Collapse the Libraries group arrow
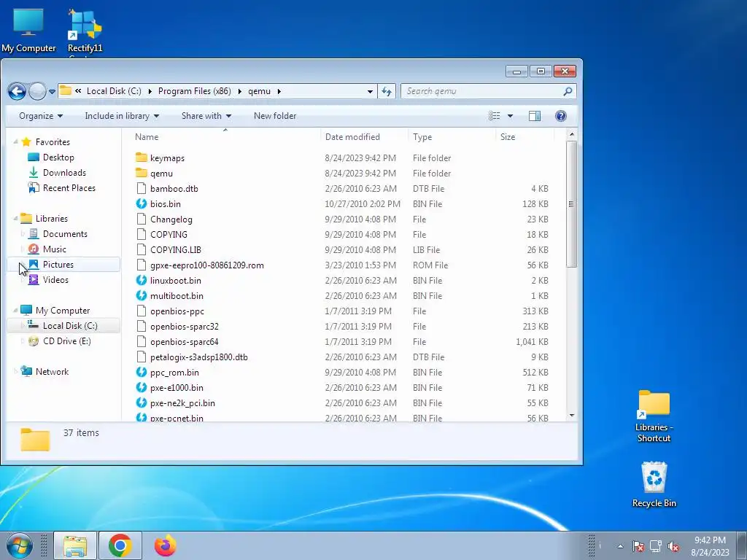 16,218
